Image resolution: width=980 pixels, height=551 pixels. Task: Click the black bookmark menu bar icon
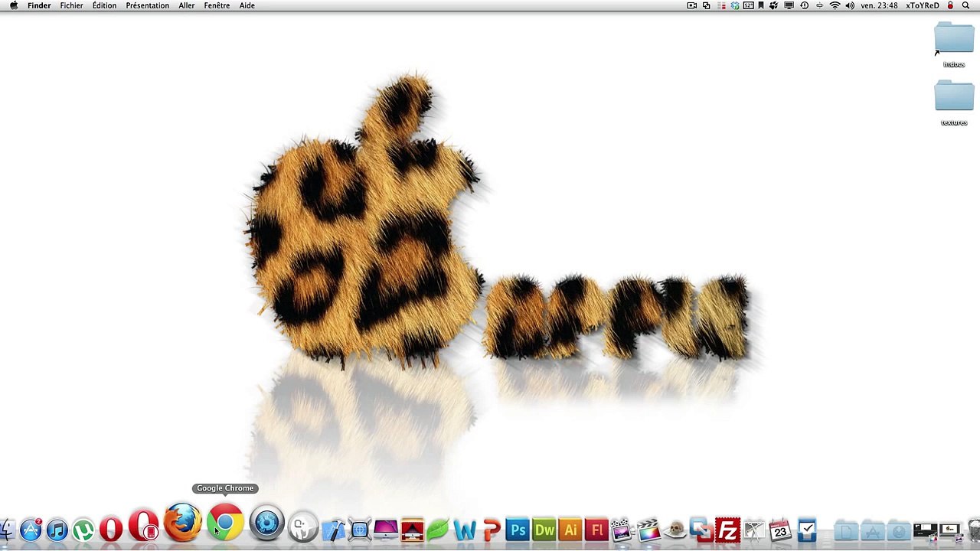pos(760,5)
